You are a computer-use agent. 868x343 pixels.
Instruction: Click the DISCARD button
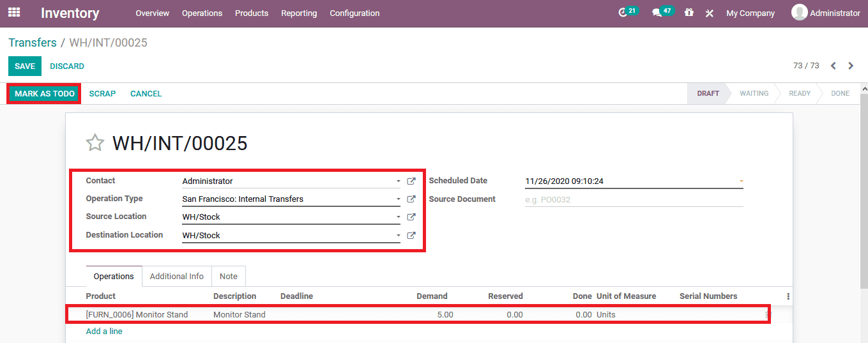pos(67,66)
